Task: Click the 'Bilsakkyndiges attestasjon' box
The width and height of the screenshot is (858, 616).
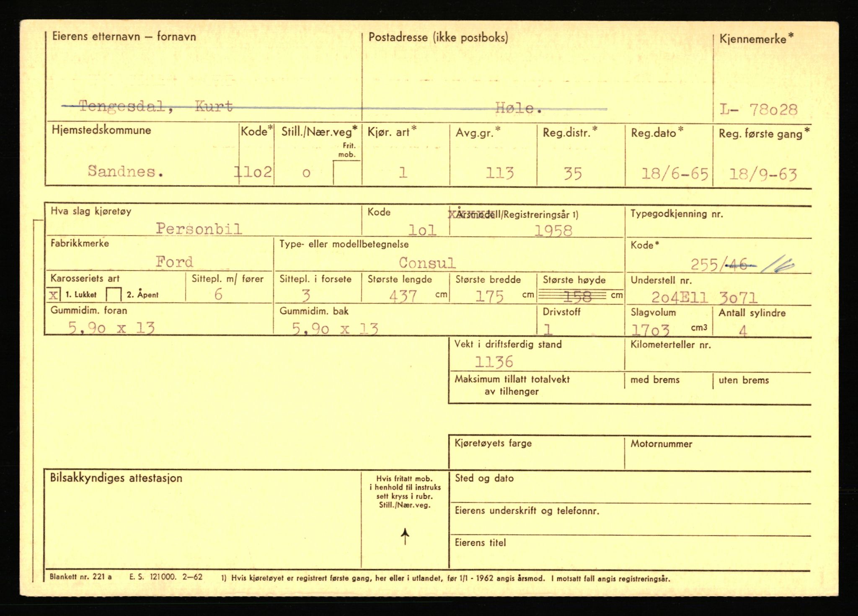Action: (203, 520)
